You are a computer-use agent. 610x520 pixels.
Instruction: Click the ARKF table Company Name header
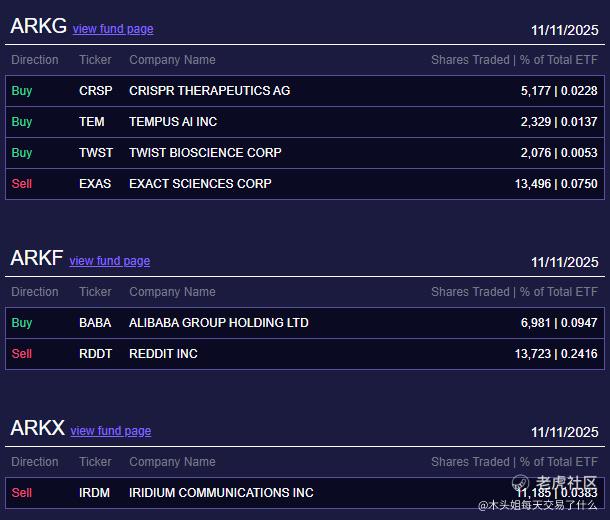pos(172,292)
